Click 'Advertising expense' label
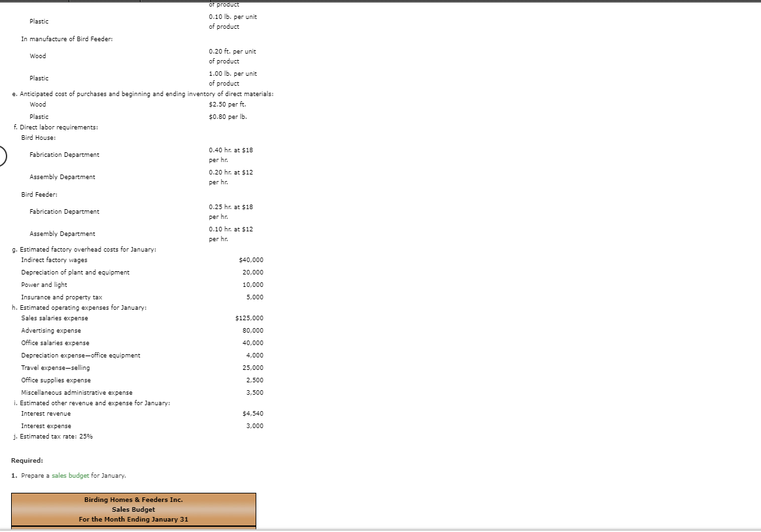Image resolution: width=761 pixels, height=532 pixels. 51,331
